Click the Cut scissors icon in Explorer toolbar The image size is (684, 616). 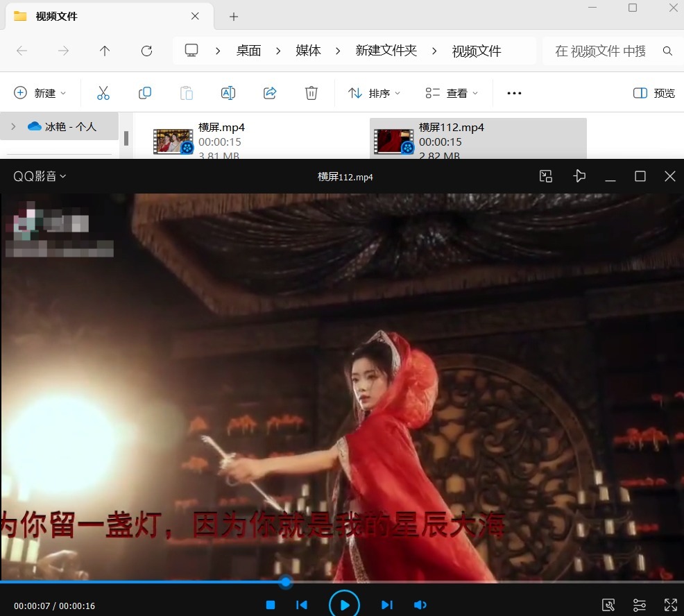103,93
